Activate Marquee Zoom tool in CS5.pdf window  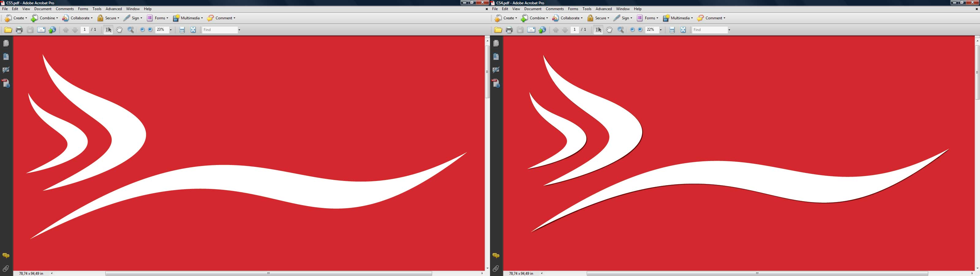point(131,30)
